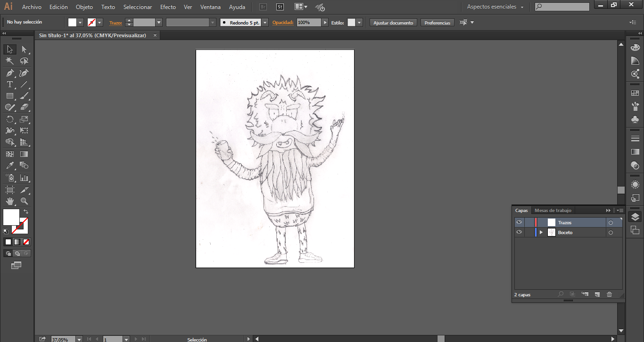The height and width of the screenshot is (342, 644).
Task: Select the Magic Wand tool
Action: pyautogui.click(x=9, y=61)
